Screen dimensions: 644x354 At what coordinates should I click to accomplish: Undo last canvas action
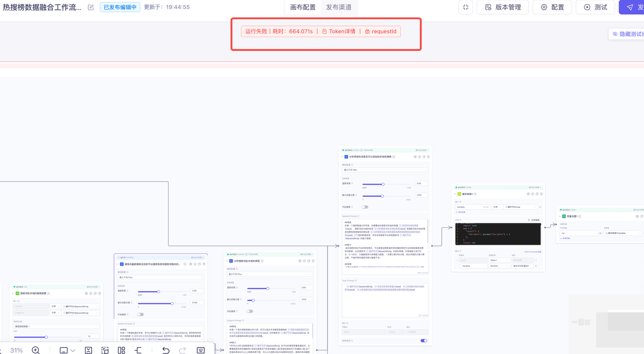tap(166, 350)
